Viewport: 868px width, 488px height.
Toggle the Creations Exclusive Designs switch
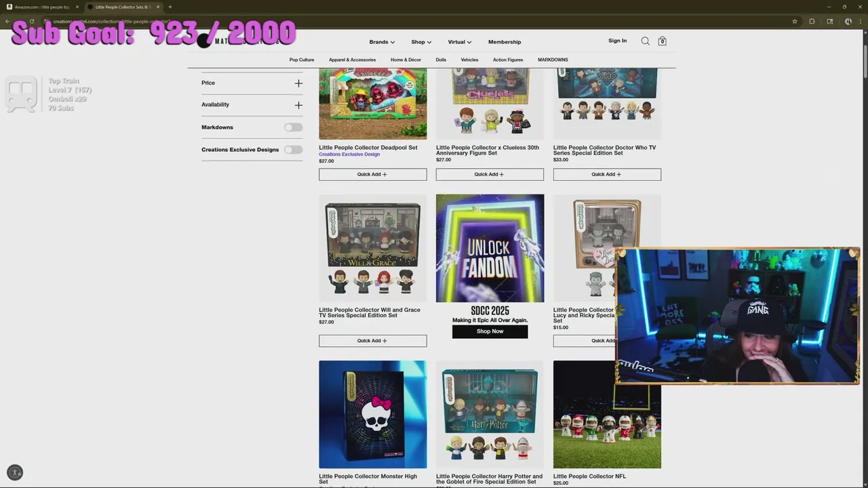coord(294,150)
